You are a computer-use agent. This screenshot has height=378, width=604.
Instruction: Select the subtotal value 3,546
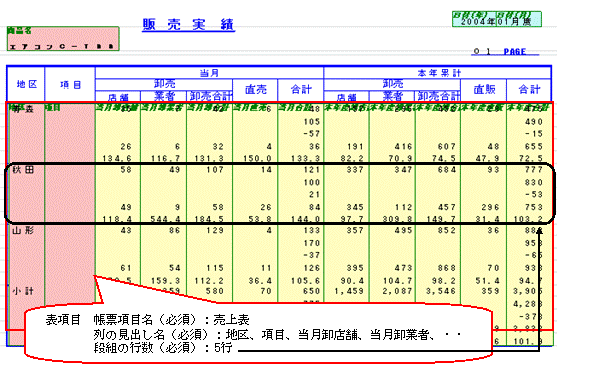pyautogui.click(x=441, y=291)
